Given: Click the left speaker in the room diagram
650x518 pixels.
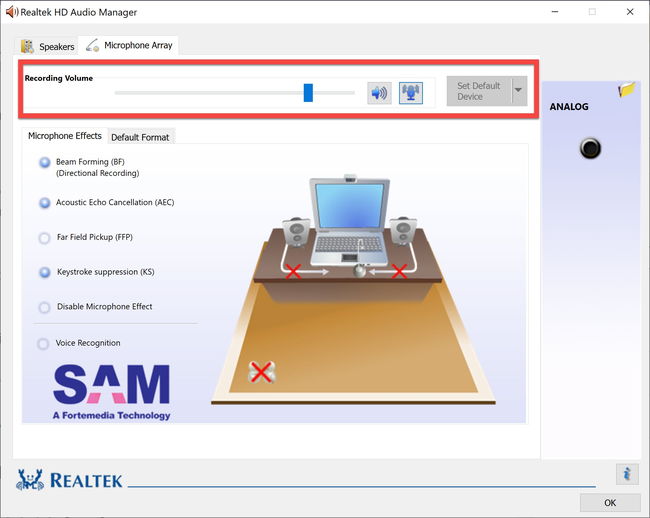Looking at the screenshot, I should (296, 232).
